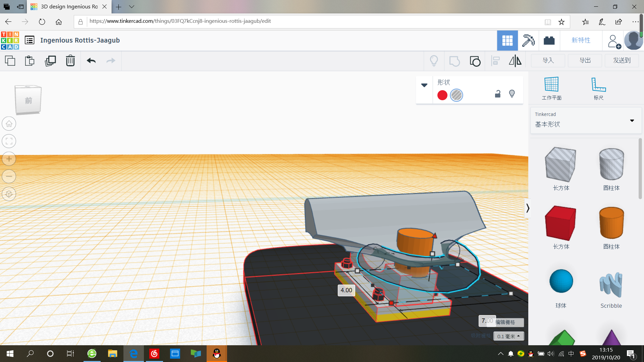The image size is (644, 362).
Task: Open the volume control in tray
Action: (x=551, y=354)
